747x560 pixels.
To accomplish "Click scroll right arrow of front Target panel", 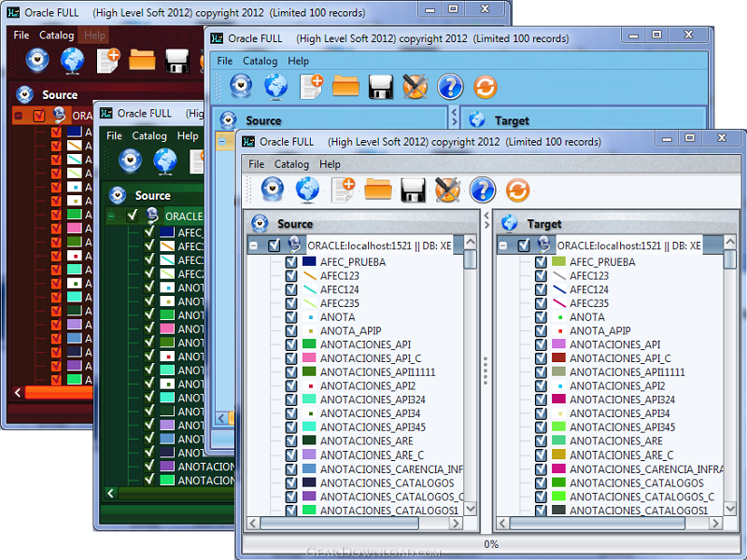I will tap(715, 524).
